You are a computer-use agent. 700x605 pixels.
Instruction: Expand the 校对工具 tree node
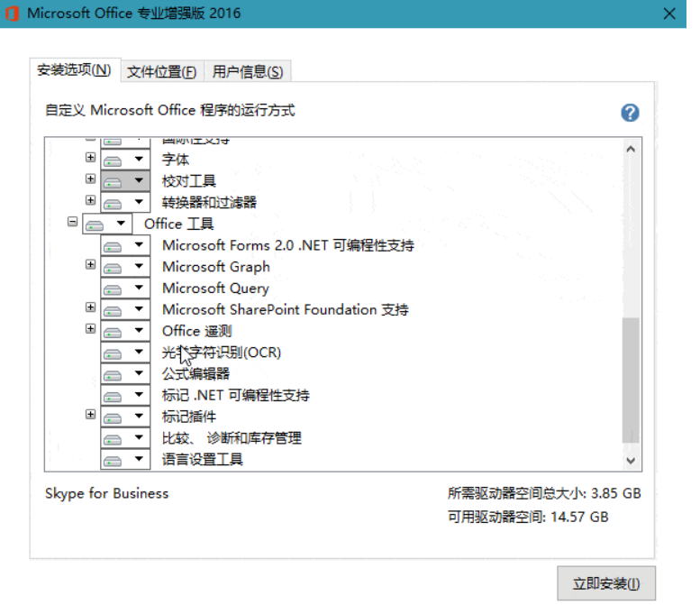pos(91,179)
